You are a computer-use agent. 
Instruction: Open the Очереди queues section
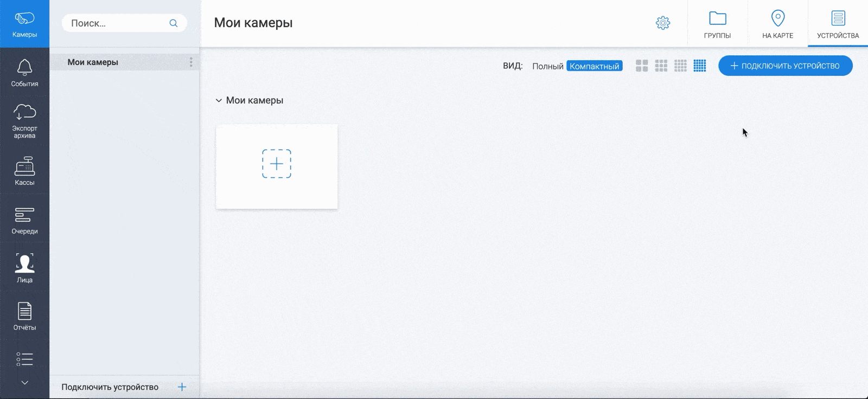point(24,220)
